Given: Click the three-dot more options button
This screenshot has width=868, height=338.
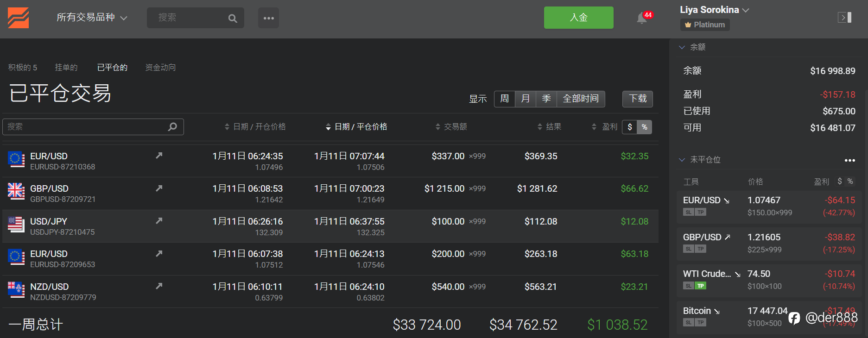Looking at the screenshot, I should click(x=268, y=18).
